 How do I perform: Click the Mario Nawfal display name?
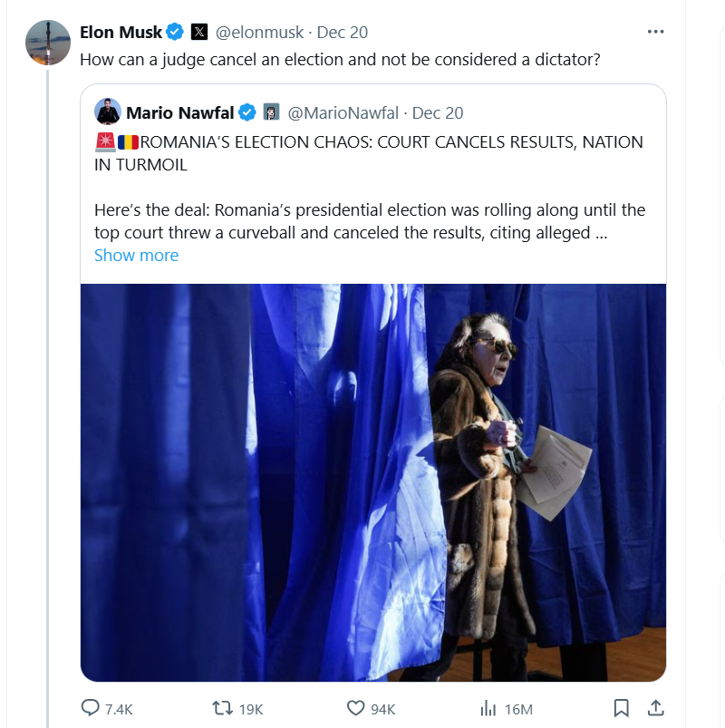click(180, 112)
